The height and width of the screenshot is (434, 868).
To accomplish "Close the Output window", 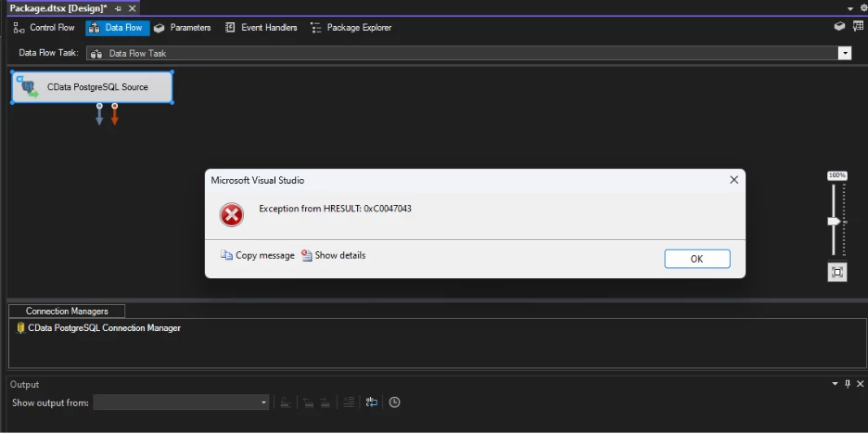I will (x=861, y=384).
